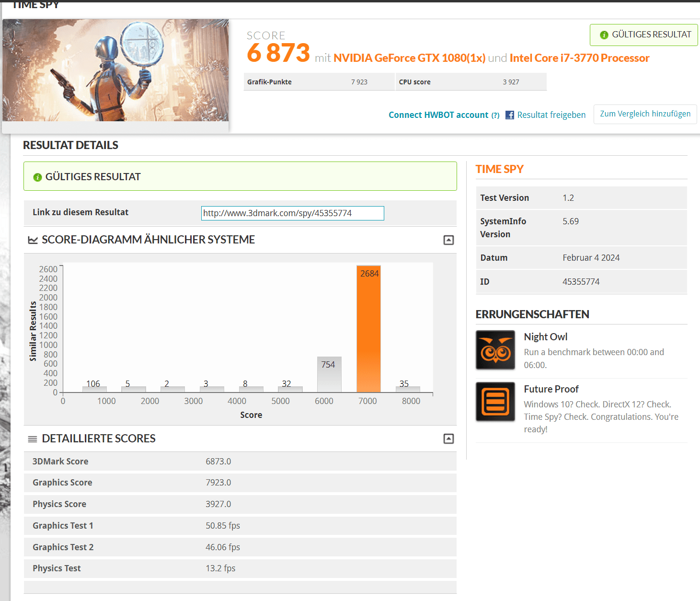This screenshot has width=700, height=601.
Task: Open the Connect HWBOT account link
Action: (438, 115)
